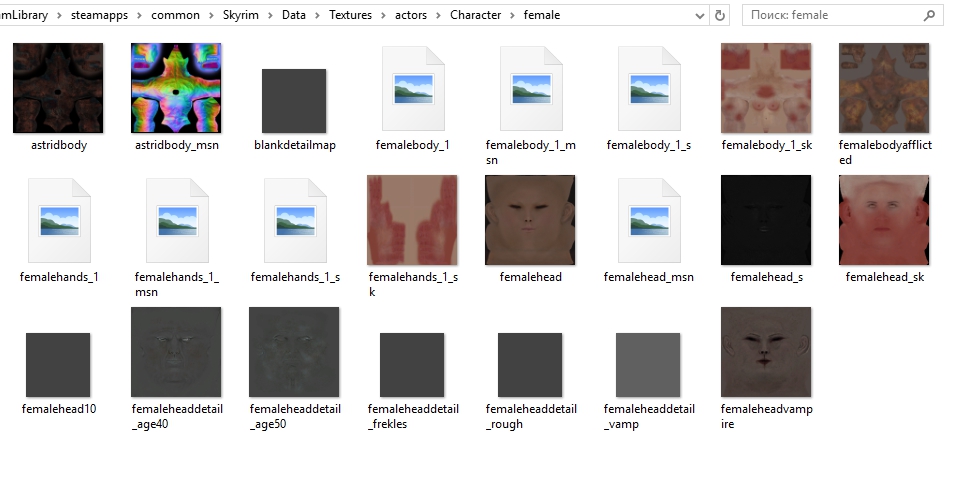Image resolution: width=954 pixels, height=491 pixels.
Task: Go to the actors folder in breadcrumb
Action: 411,15
